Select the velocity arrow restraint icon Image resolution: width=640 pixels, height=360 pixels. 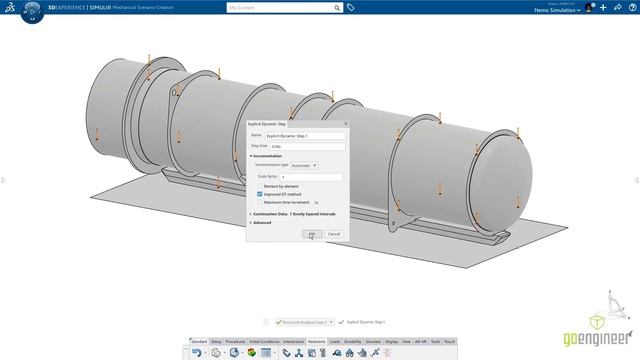click(x=375, y=353)
